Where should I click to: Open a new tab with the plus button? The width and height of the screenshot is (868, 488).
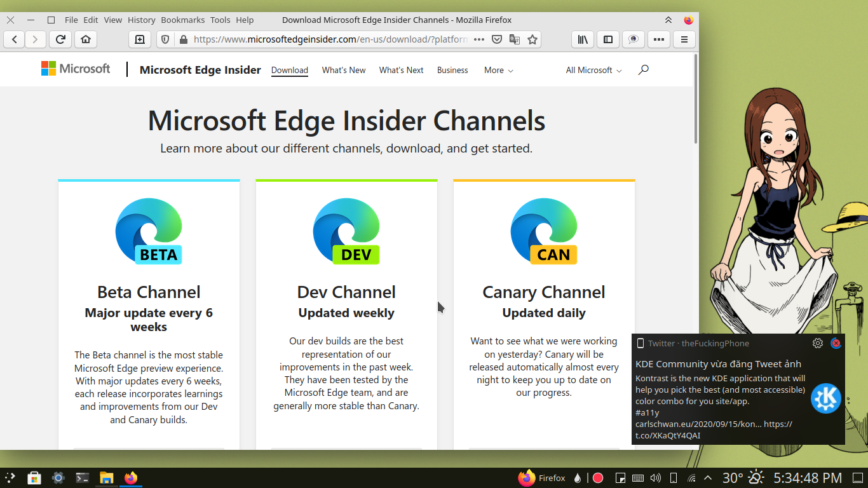[140, 39]
